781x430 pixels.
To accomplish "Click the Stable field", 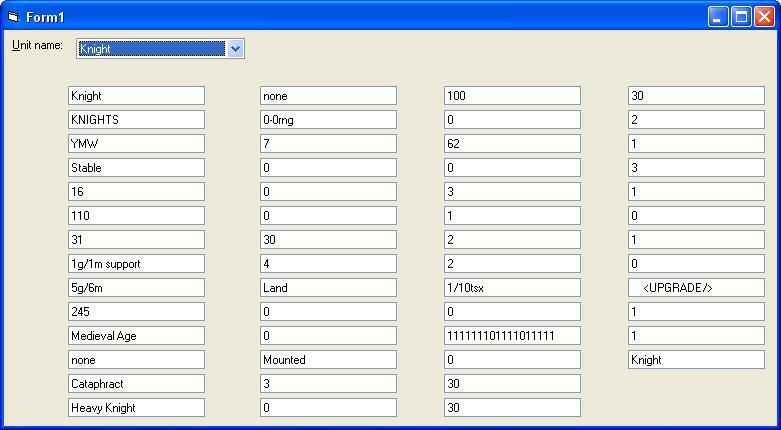I will pyautogui.click(x=136, y=168).
